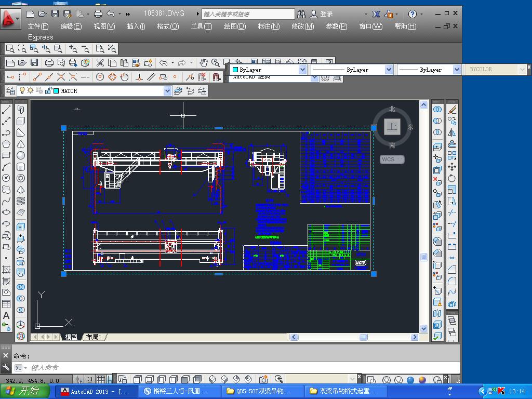This screenshot has height=399, width=532.
Task: Expand the HATCH layer dropdown
Action: (x=167, y=91)
